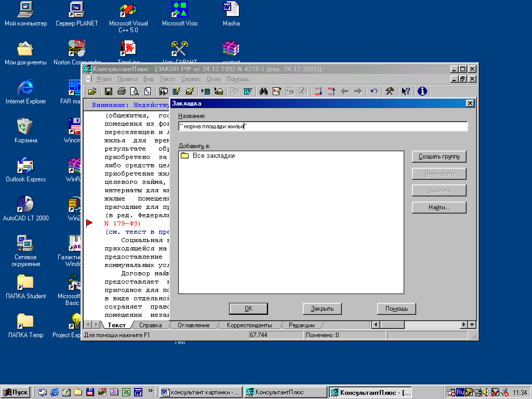The image size is (532, 399).
Task: Click the Save diskette toolbar icon
Action: click(x=109, y=91)
